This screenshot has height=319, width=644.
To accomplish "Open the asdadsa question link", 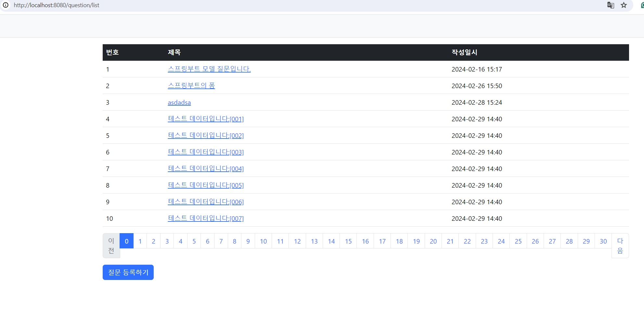I will coord(179,102).
